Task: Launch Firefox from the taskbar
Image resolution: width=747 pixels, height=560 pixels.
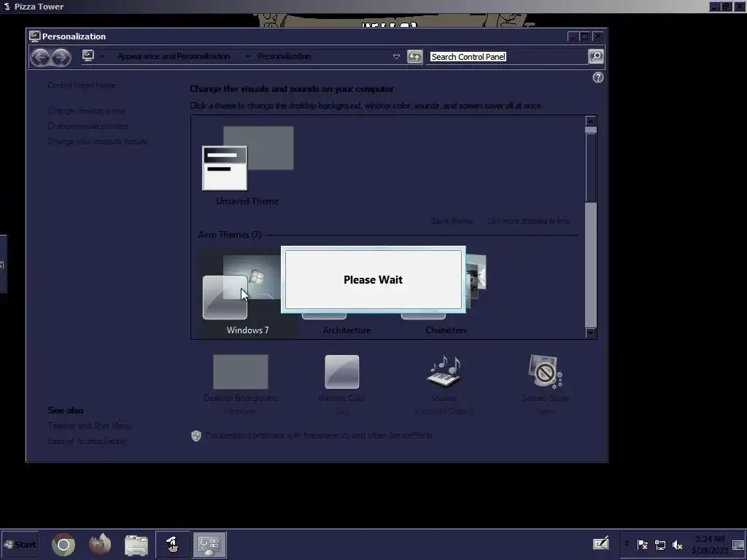Action: 100,545
